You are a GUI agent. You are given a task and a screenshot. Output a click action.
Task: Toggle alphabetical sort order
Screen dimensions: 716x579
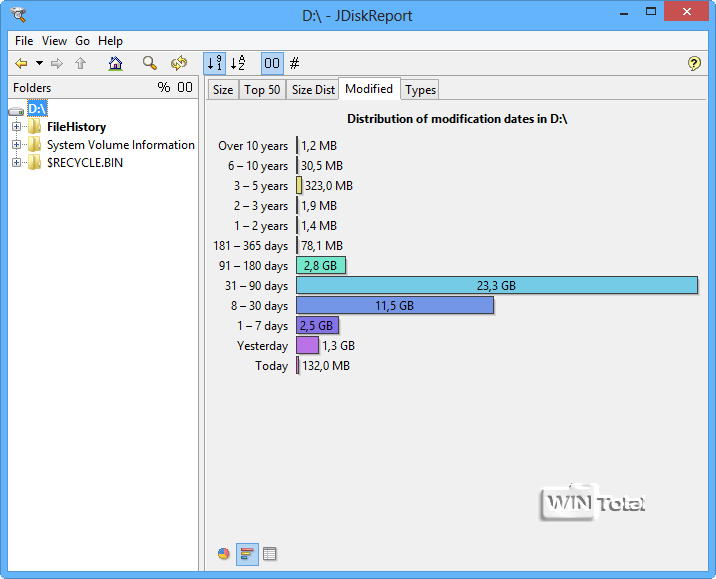238,64
